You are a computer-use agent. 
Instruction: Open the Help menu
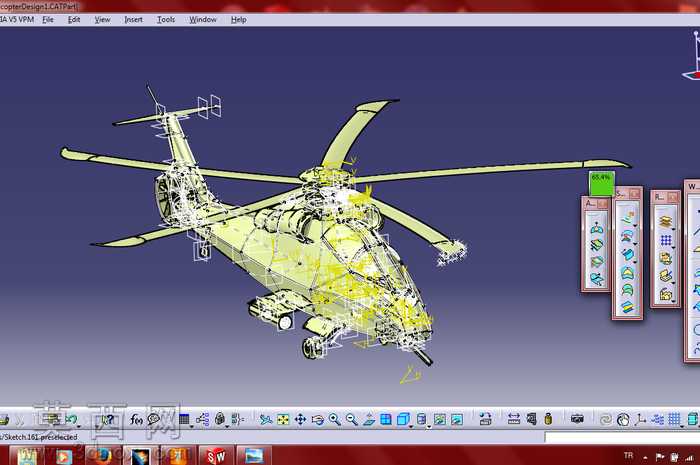[238, 20]
